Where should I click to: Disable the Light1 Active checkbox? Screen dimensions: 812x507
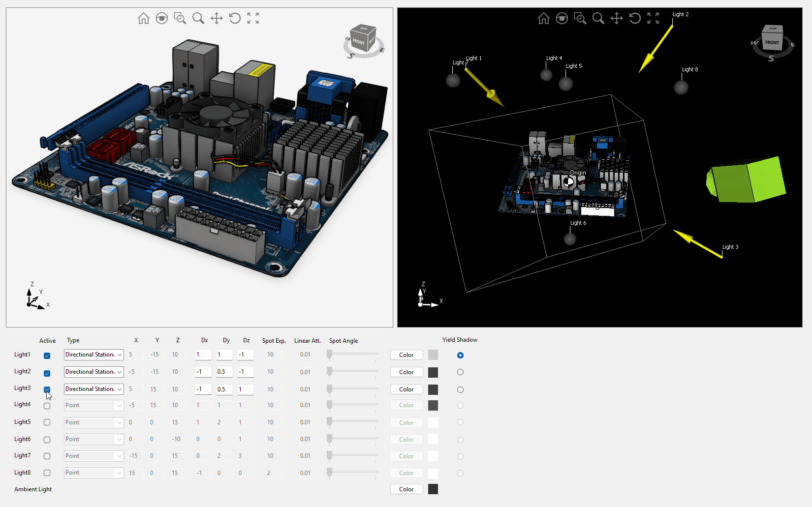47,356
